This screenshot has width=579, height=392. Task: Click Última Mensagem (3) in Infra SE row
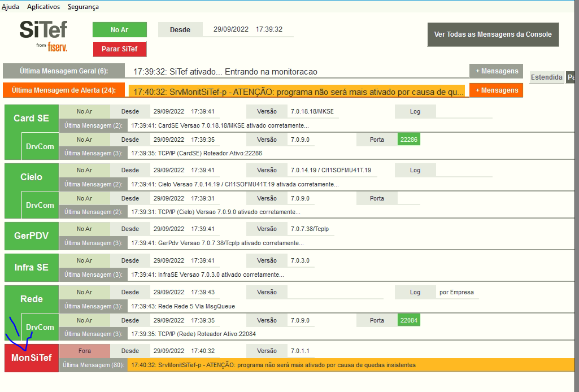coord(93,275)
